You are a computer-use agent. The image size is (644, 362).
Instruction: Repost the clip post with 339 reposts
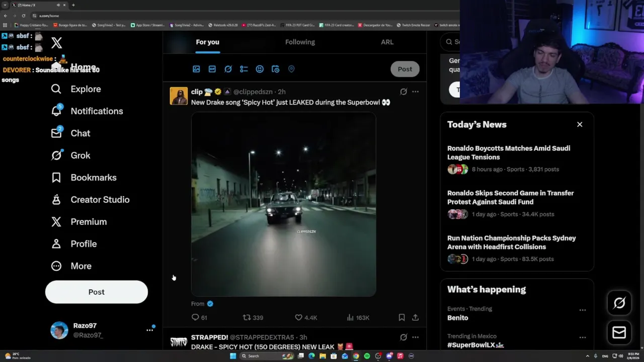point(253,317)
